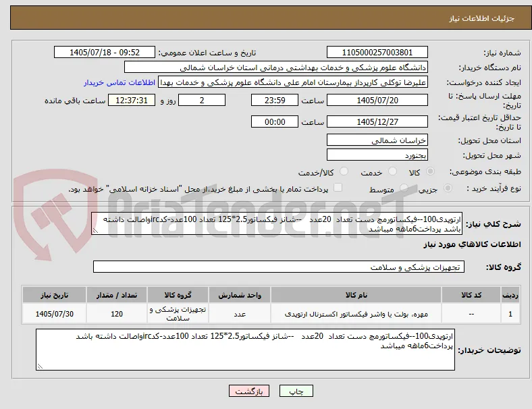Click the buyer organization name field
This screenshot has height=409, width=532.
tap(276, 67)
